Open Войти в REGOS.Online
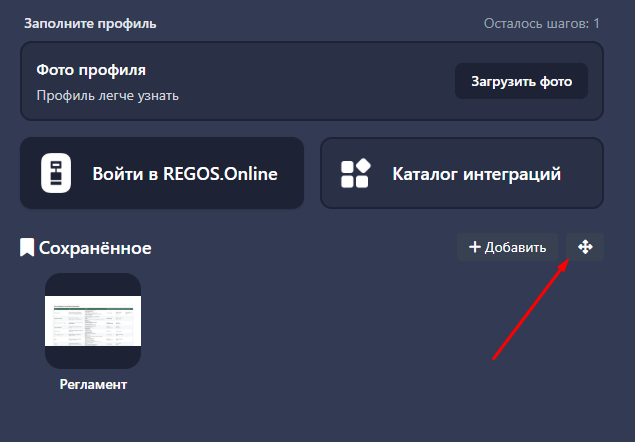This screenshot has width=635, height=442. click(x=161, y=173)
